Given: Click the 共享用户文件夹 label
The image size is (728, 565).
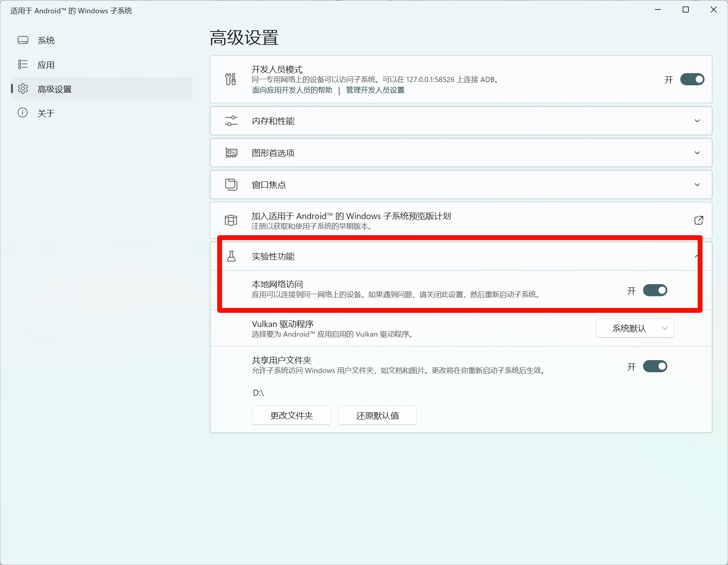Looking at the screenshot, I should coord(282,360).
